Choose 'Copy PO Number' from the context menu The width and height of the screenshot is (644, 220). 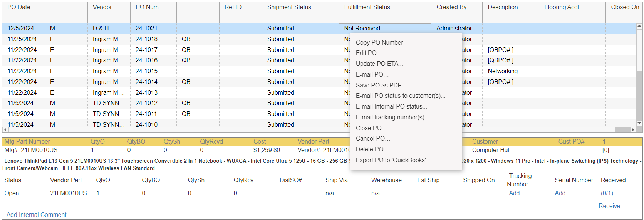pos(379,42)
